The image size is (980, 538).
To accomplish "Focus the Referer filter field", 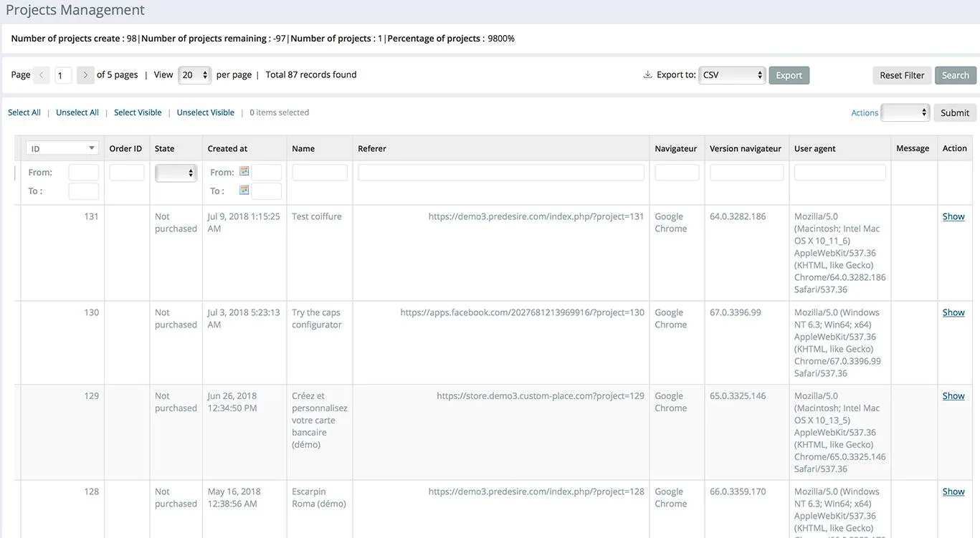I will pyautogui.click(x=501, y=172).
